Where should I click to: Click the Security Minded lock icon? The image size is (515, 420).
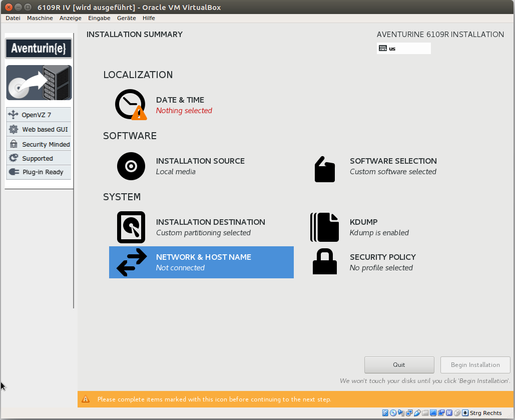coord(14,144)
